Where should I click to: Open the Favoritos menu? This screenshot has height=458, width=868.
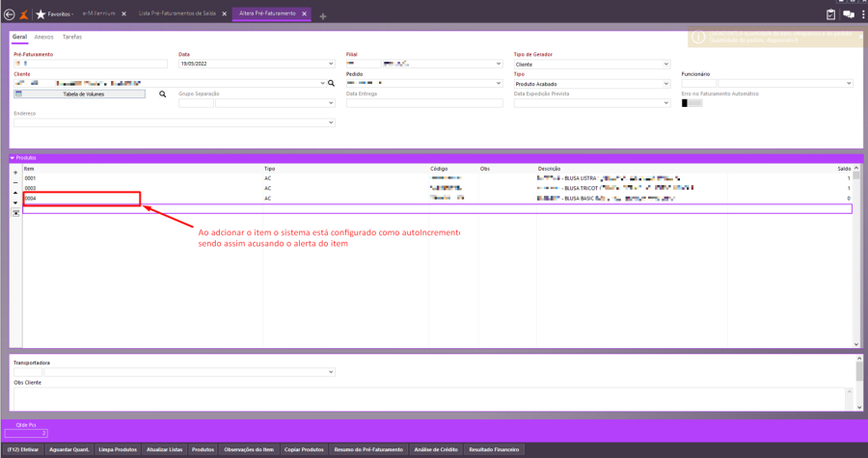click(59, 14)
